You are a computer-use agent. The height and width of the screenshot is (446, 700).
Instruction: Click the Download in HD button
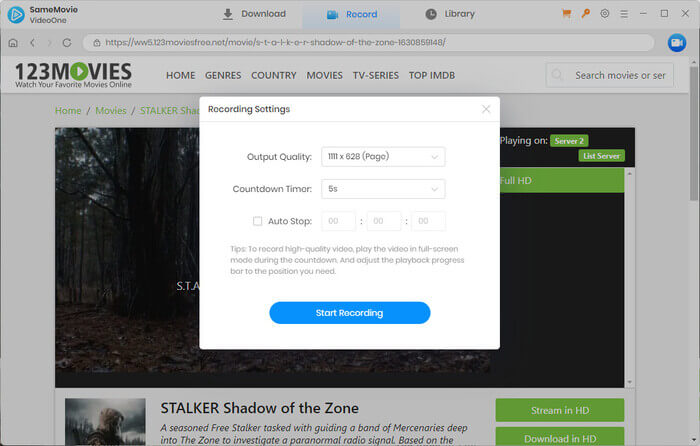pyautogui.click(x=560, y=436)
